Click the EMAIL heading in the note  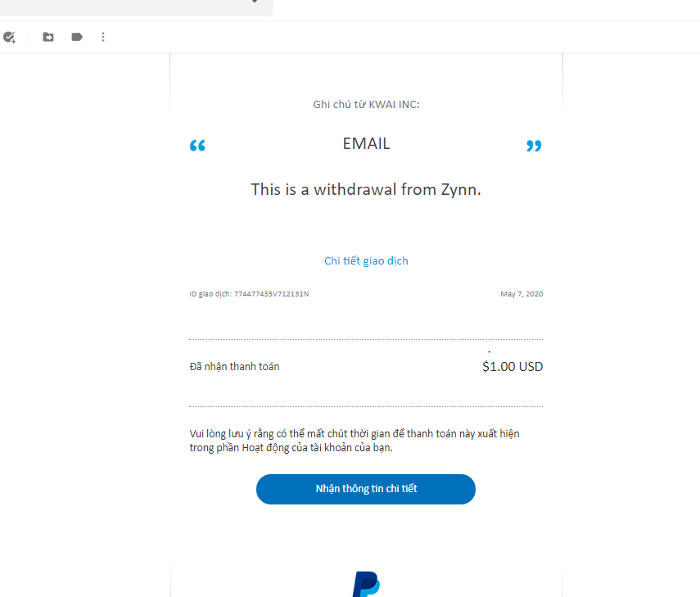coord(366,143)
